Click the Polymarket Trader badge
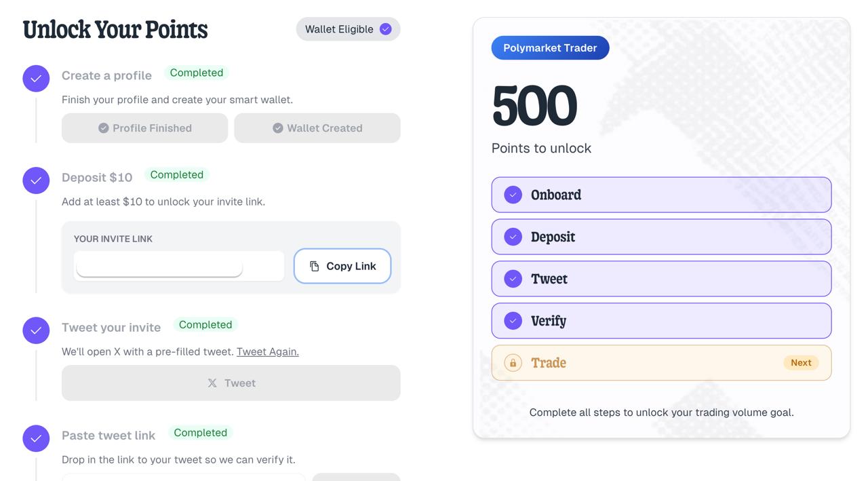 click(x=550, y=48)
